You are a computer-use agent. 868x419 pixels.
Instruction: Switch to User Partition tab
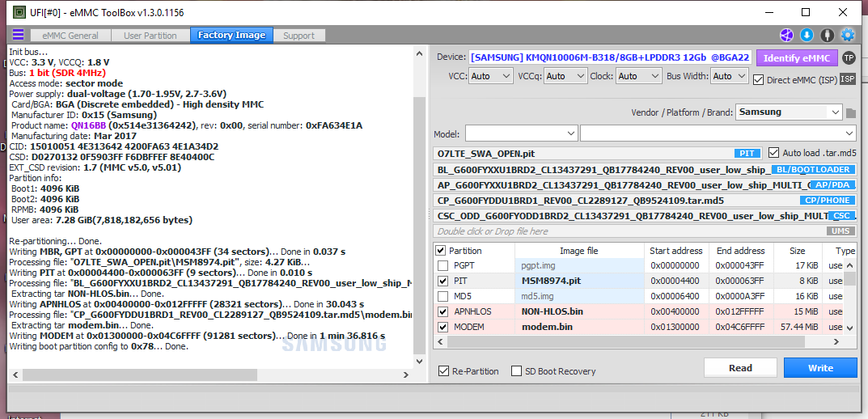[150, 36]
